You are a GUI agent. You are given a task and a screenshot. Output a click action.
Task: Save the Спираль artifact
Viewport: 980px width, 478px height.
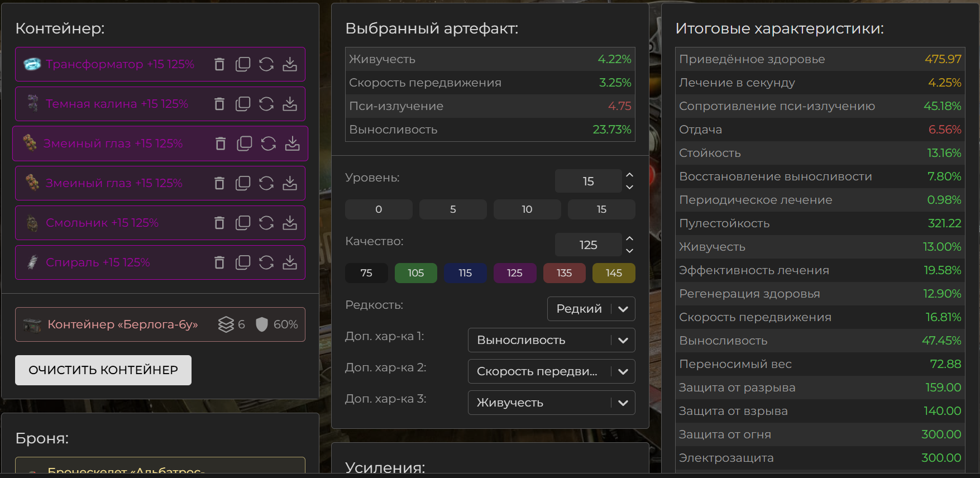click(290, 262)
